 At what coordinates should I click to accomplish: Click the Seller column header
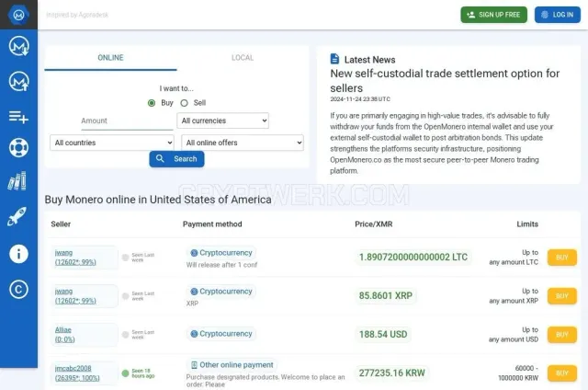[61, 224]
